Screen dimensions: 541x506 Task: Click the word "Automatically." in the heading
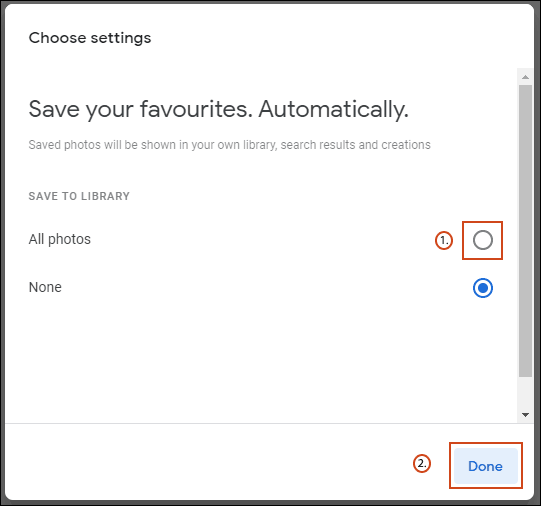tap(334, 109)
